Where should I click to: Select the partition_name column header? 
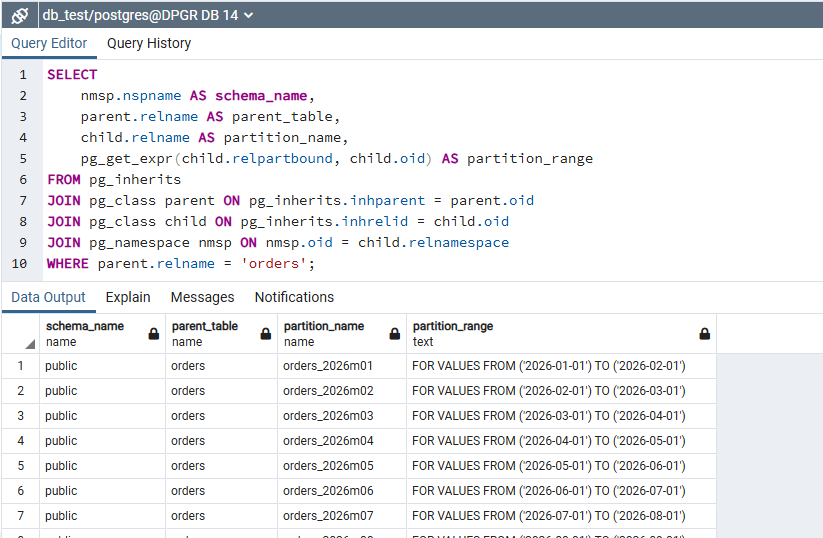[342, 334]
